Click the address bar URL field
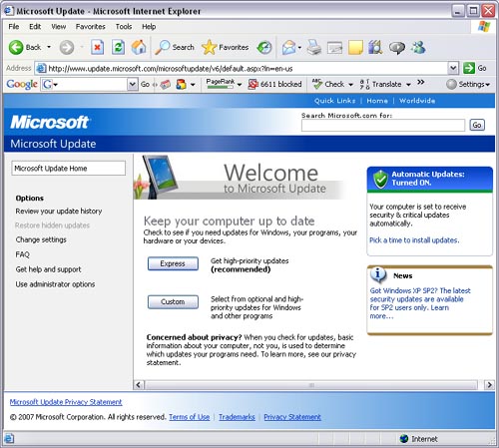This screenshot has width=499, height=448. click(247, 69)
